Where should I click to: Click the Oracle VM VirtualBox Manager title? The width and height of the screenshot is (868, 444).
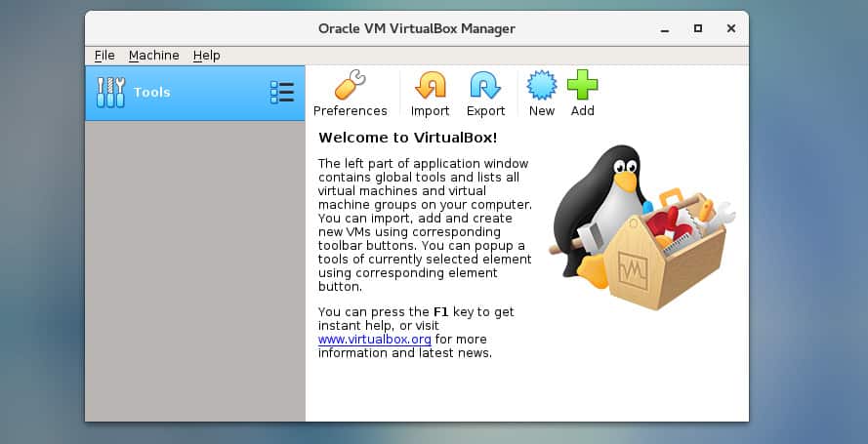pyautogui.click(x=416, y=28)
